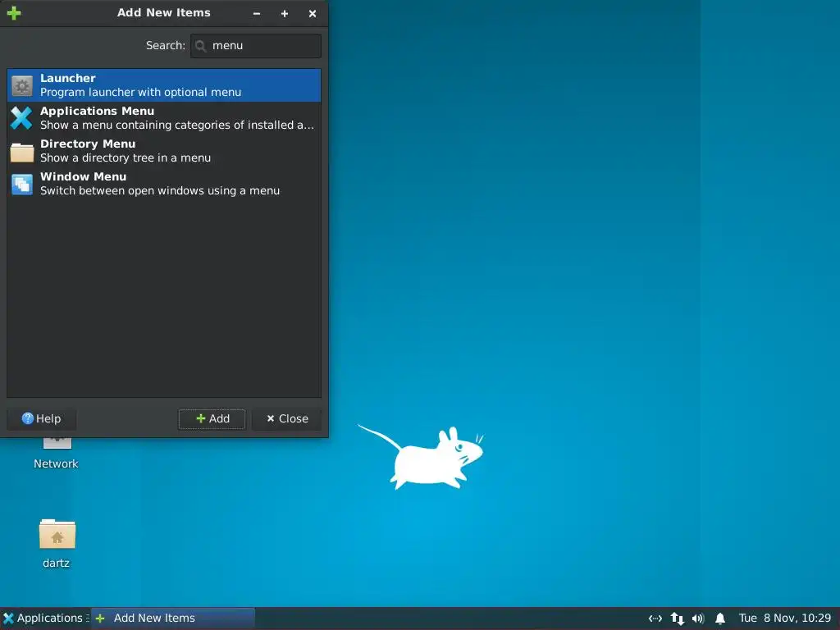Click the clock showing Tue 8 Nov, 10:29
The height and width of the screenshot is (630, 840).
[x=785, y=619]
